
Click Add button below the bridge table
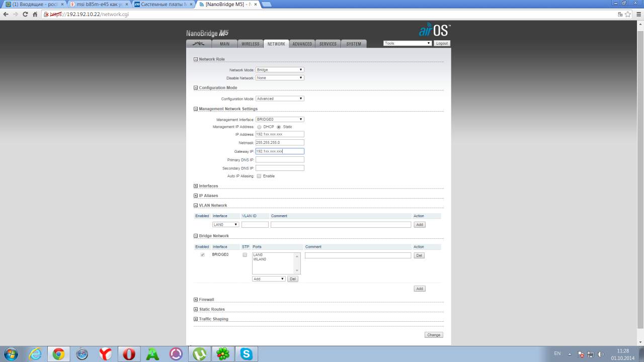click(420, 289)
